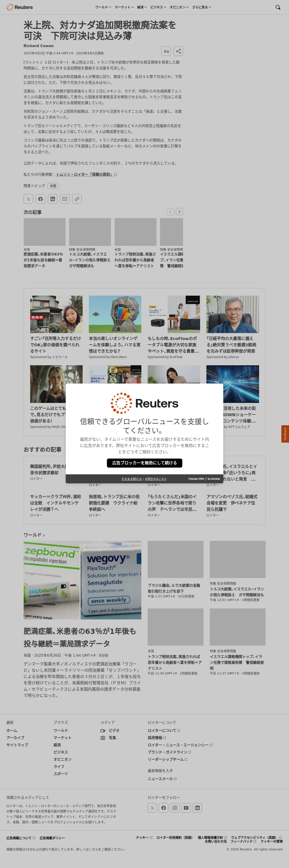Follow Reuters on LinkedIn in footer
This screenshot has height=868, width=289.
197,808
